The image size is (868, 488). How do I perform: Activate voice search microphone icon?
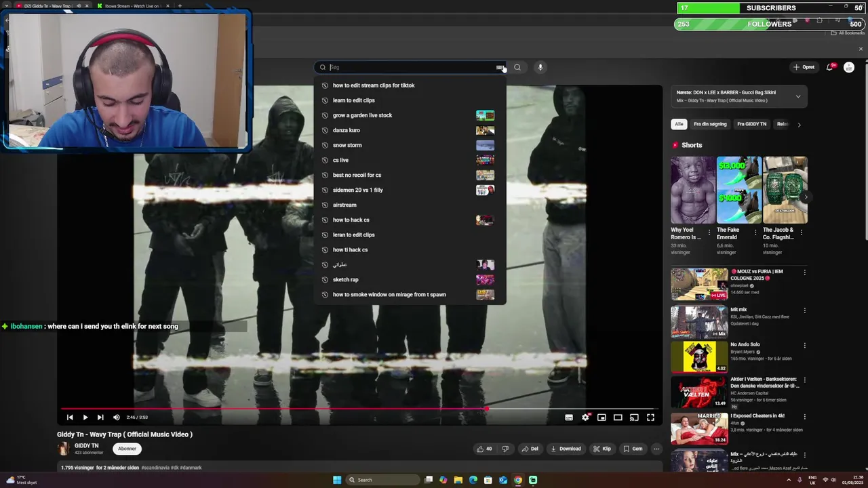(x=540, y=67)
